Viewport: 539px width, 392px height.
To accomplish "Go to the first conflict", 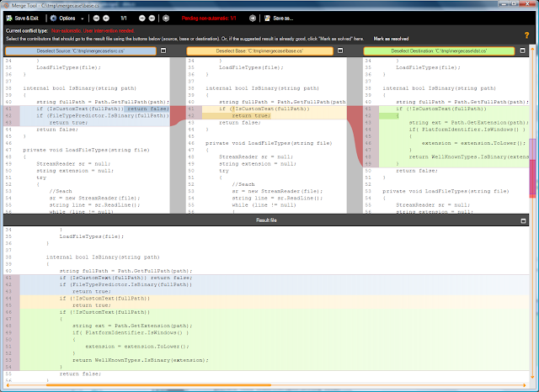I will pyautogui.click(x=95, y=17).
